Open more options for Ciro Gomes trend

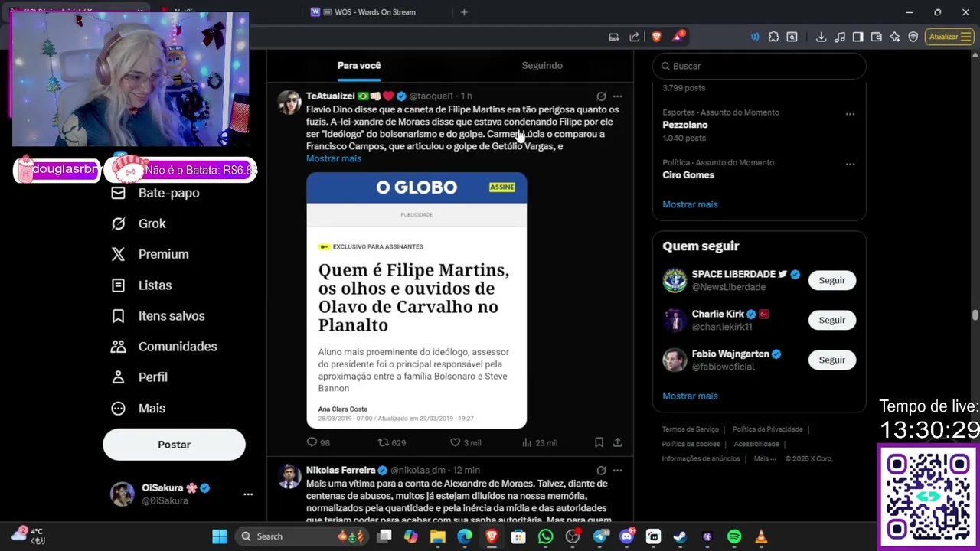pos(850,164)
